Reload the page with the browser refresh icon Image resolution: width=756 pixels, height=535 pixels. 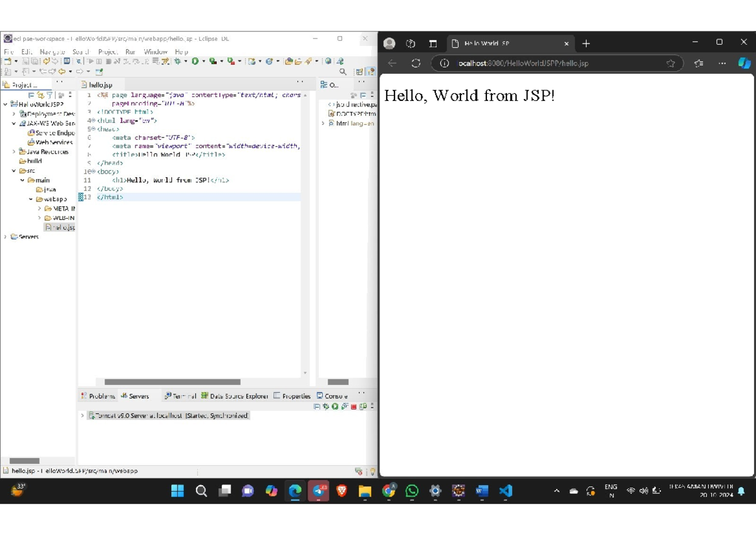coord(415,63)
